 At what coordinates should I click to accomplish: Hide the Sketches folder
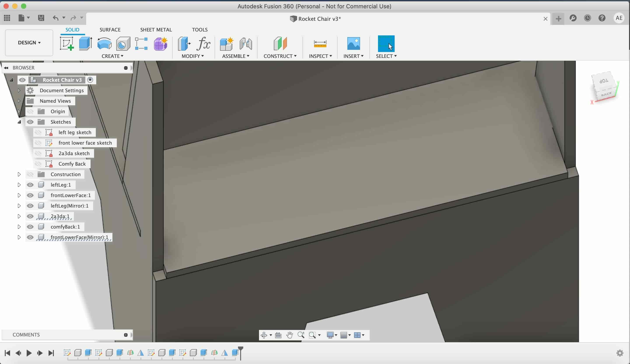pyautogui.click(x=30, y=122)
